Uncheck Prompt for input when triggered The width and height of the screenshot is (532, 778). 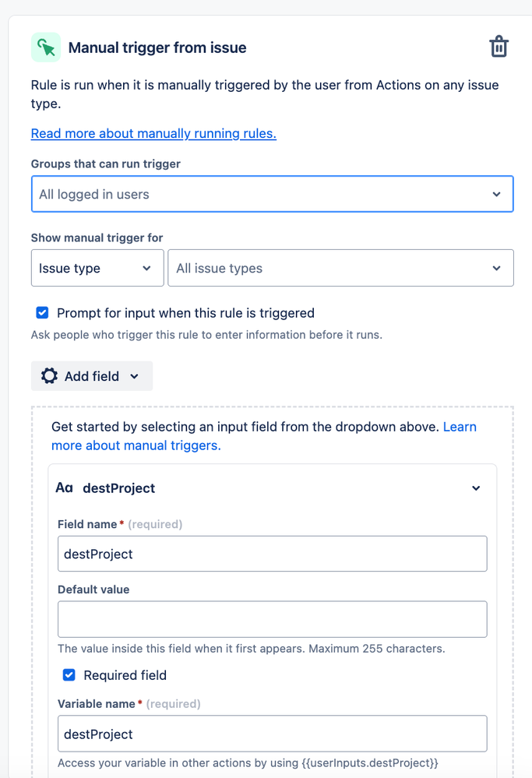click(42, 312)
